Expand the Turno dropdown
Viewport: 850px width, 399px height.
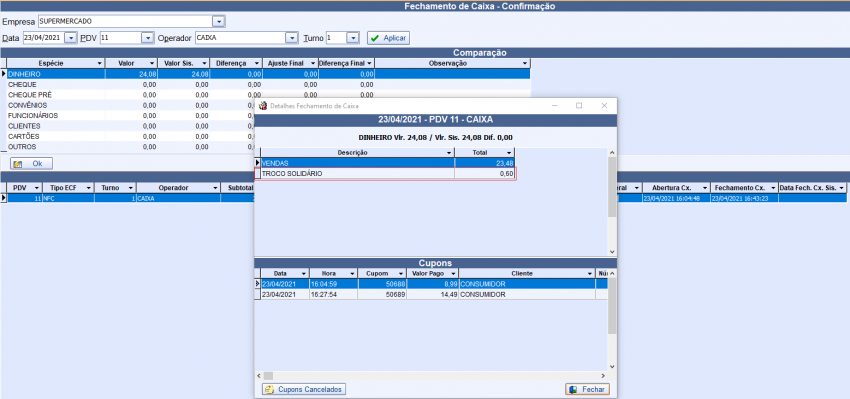tap(352, 38)
